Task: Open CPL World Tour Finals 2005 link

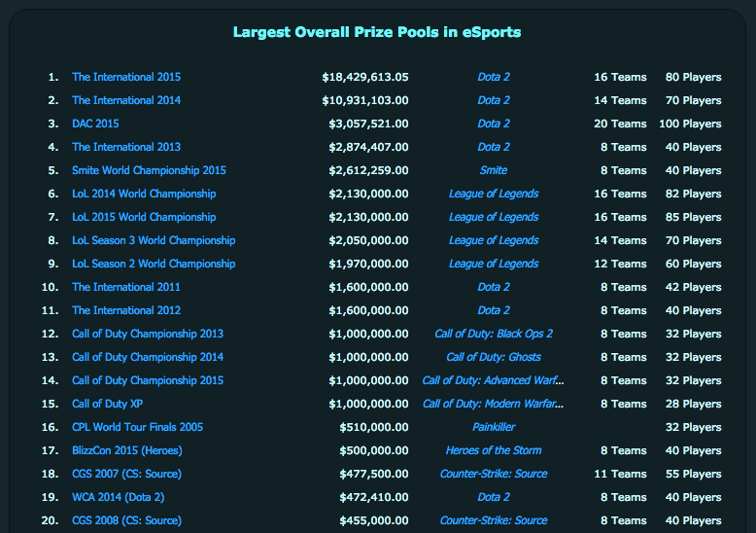Action: click(137, 427)
